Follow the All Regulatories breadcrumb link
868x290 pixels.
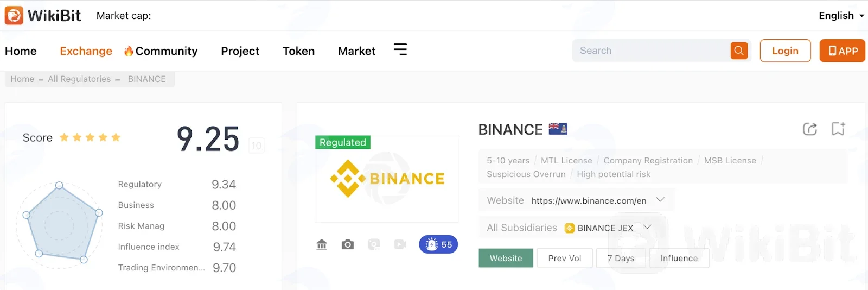[x=79, y=79]
